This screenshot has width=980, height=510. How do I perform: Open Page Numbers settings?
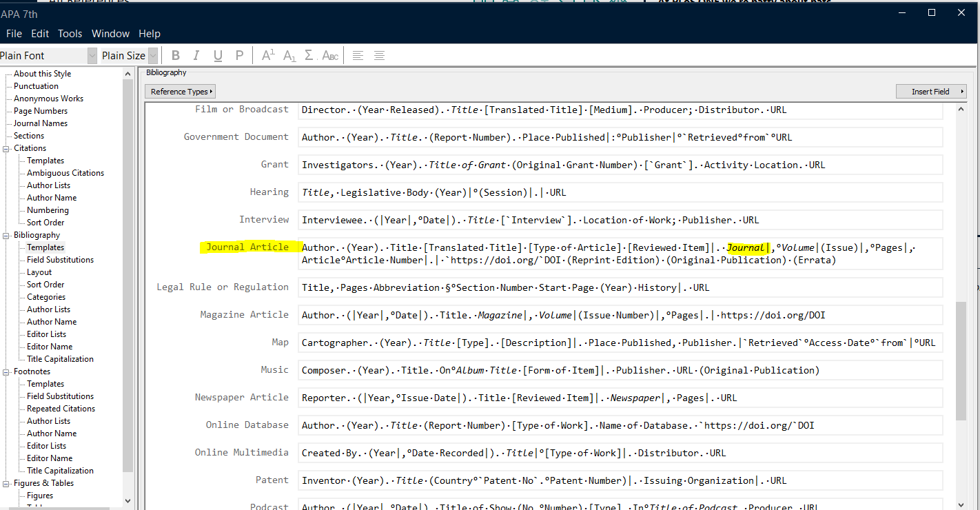point(41,111)
